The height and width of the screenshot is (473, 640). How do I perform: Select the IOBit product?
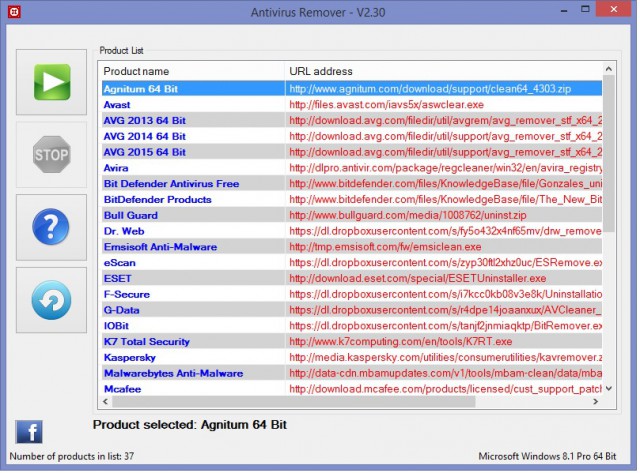(352, 326)
